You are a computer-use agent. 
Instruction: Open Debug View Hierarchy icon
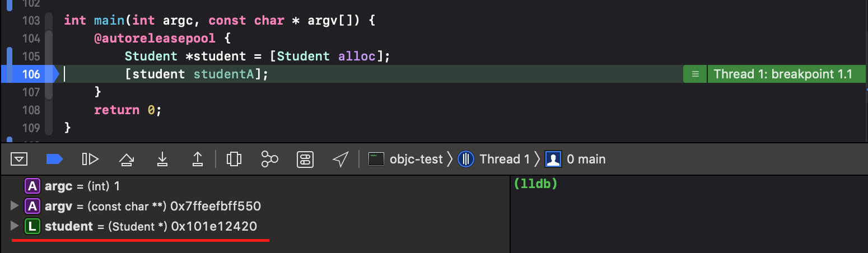234,160
